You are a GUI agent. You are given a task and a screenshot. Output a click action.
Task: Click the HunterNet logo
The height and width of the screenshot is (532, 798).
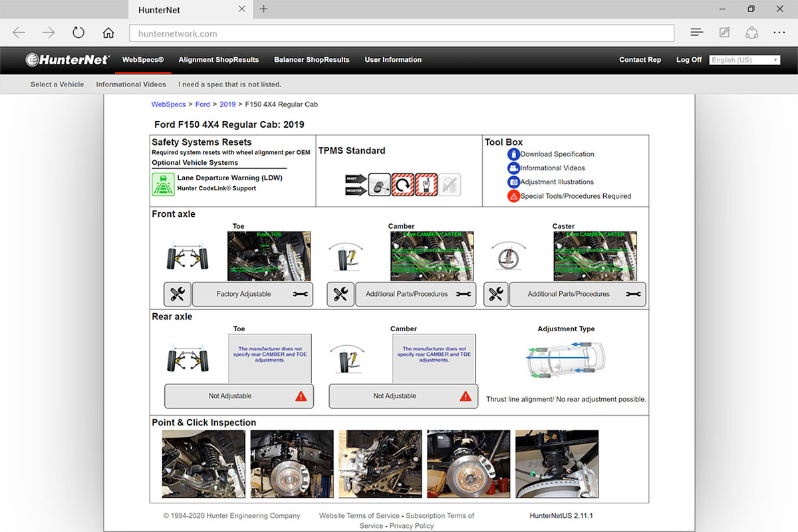67,60
